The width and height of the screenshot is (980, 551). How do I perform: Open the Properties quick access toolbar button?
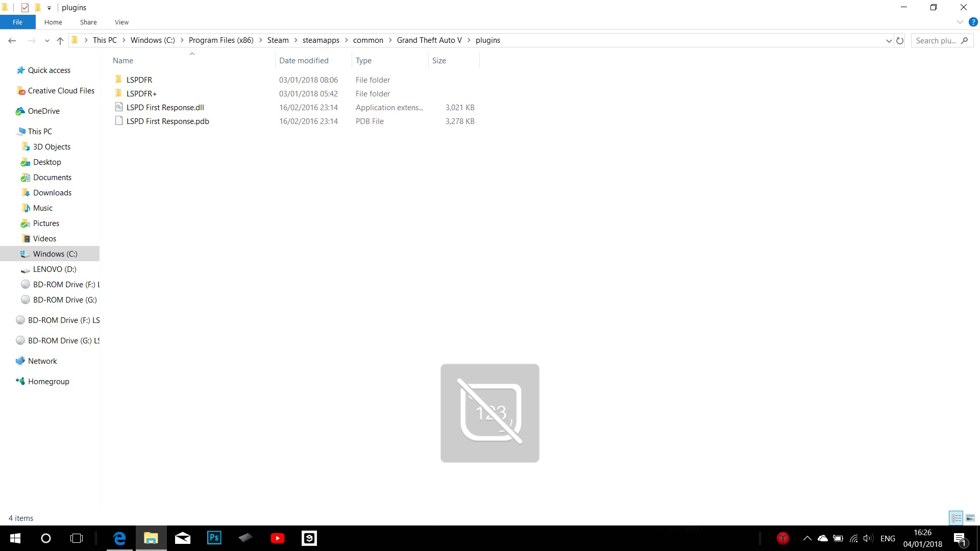(x=25, y=7)
